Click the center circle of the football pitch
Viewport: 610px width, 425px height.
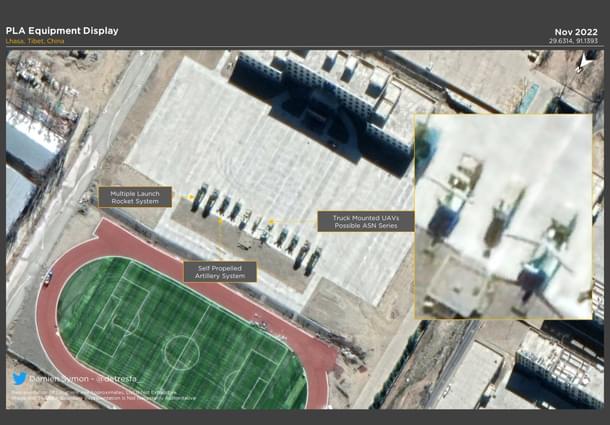(181, 351)
